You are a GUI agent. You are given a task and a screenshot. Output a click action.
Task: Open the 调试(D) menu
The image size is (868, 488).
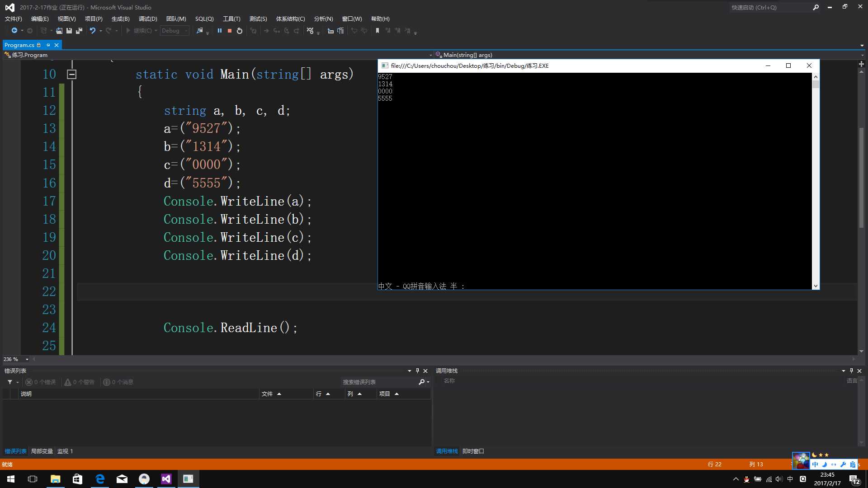point(148,19)
